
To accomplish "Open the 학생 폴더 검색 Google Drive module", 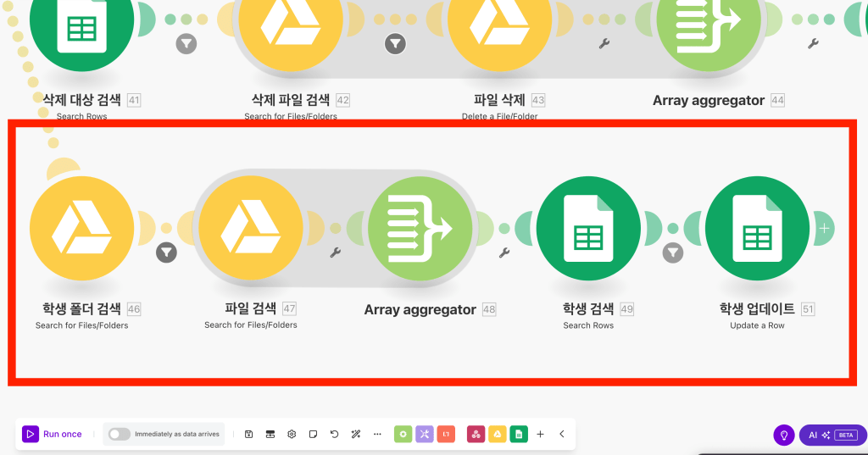I will [82, 228].
